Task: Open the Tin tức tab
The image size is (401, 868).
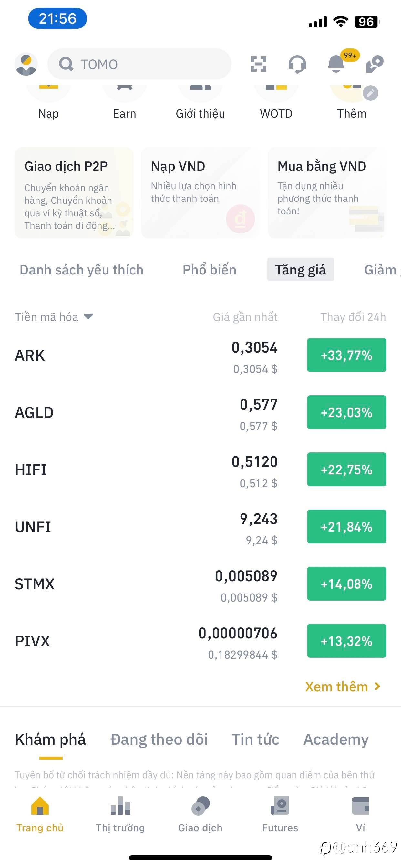Action: (255, 739)
